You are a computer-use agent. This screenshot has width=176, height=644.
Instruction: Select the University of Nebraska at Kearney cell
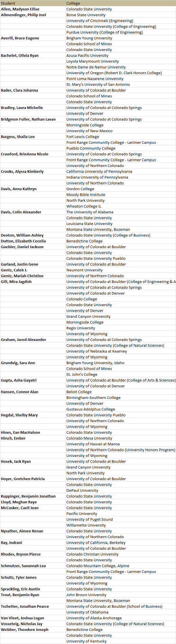click(x=97, y=351)
